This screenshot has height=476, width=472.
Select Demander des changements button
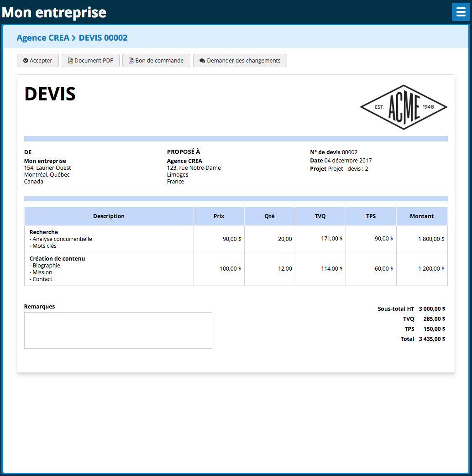[240, 61]
